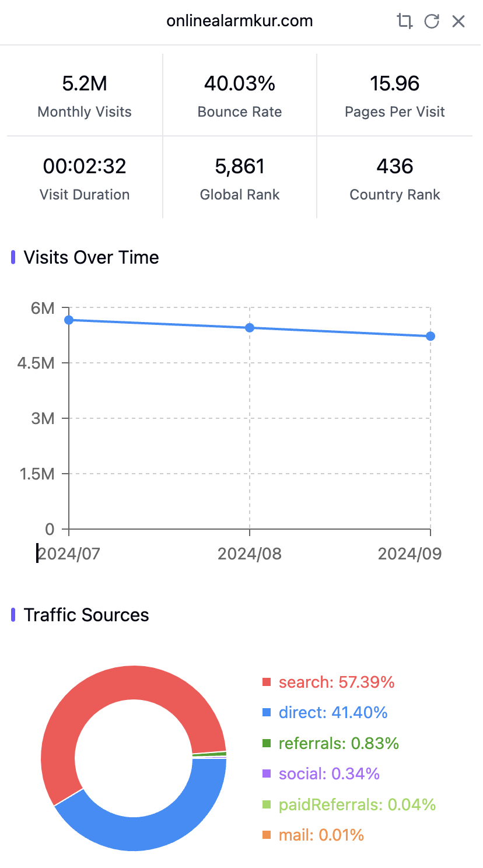Refresh data with the reload icon
Screen dimensions: 483x868
click(x=432, y=22)
